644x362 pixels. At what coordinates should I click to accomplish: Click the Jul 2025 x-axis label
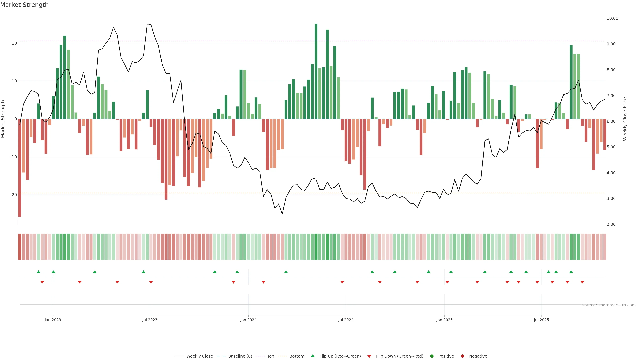[541, 320]
